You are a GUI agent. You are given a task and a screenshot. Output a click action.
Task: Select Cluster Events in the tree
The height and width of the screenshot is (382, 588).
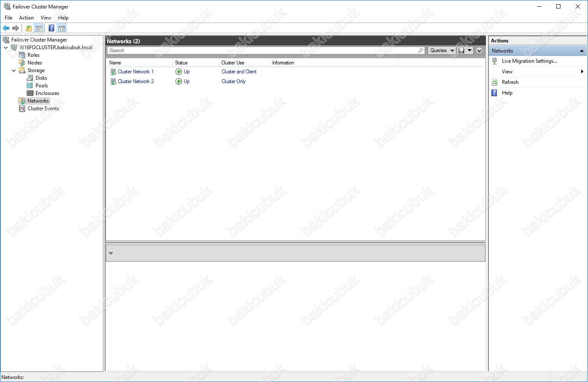point(43,109)
